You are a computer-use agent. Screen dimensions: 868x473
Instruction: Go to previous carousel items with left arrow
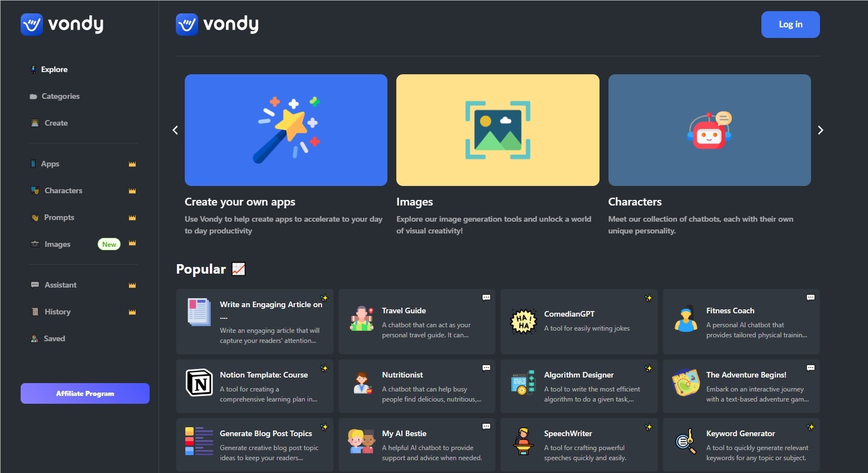click(x=175, y=130)
